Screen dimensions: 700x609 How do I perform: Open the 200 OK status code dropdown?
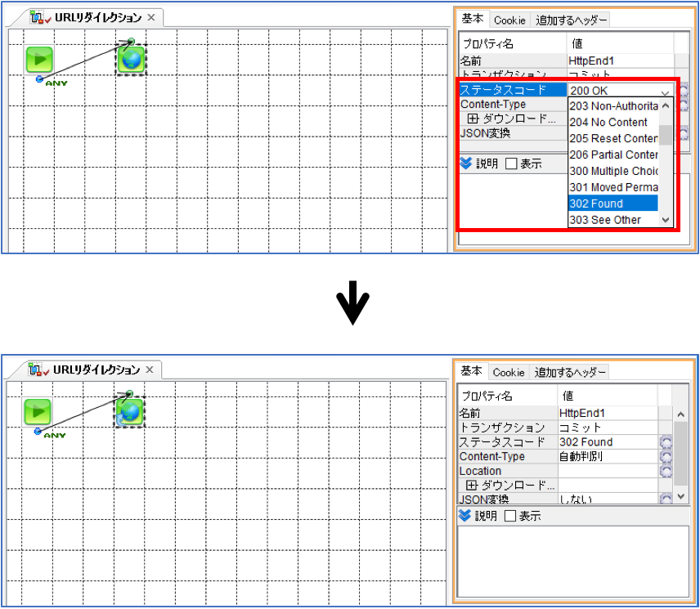pos(620,90)
